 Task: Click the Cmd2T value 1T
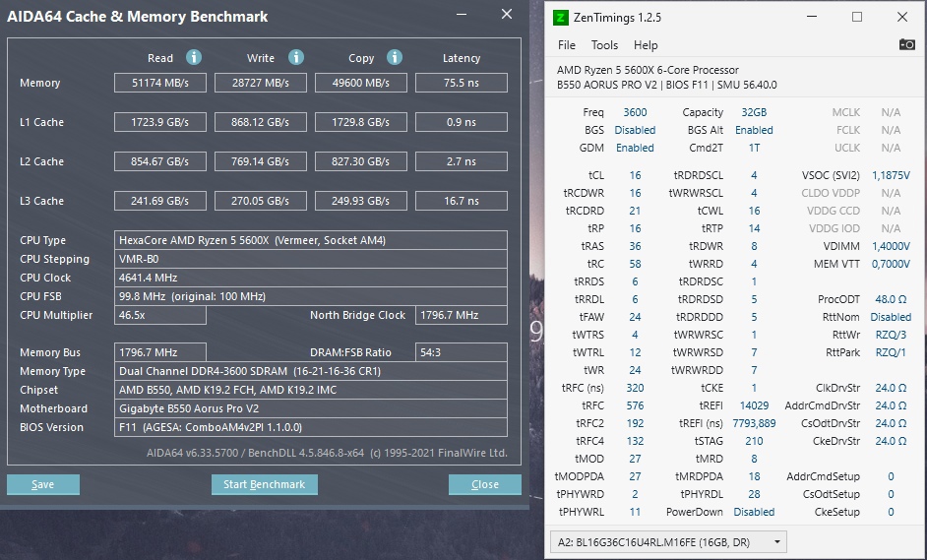coord(754,148)
